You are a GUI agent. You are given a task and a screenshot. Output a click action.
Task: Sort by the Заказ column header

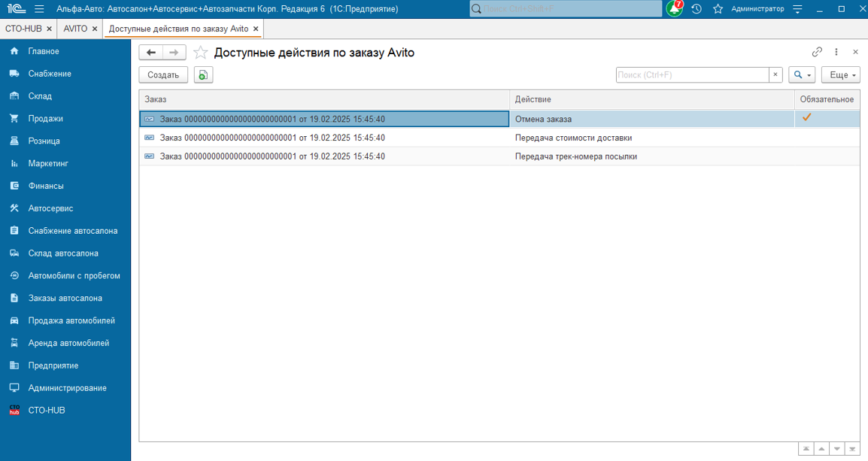tap(324, 99)
